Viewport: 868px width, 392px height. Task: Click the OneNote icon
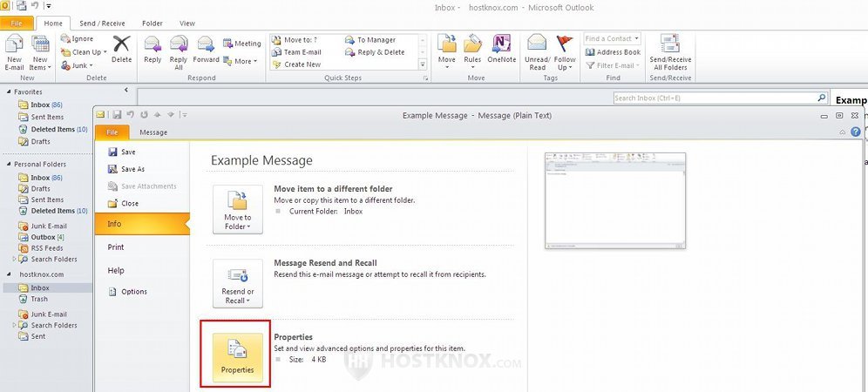[501, 50]
